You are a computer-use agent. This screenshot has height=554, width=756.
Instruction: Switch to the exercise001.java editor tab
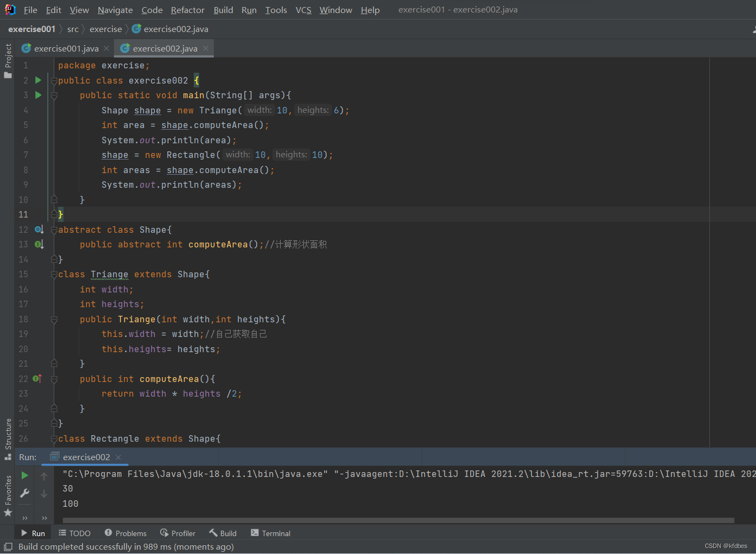pyautogui.click(x=66, y=49)
